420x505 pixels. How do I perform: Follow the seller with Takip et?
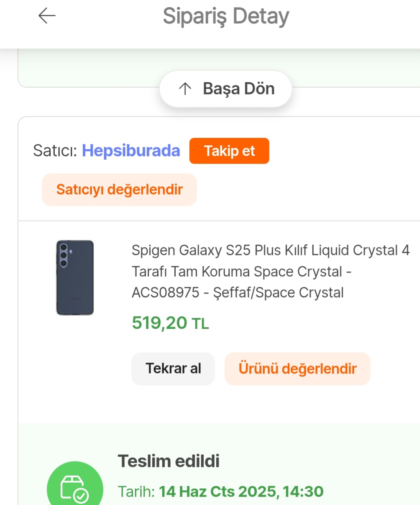[x=229, y=151]
